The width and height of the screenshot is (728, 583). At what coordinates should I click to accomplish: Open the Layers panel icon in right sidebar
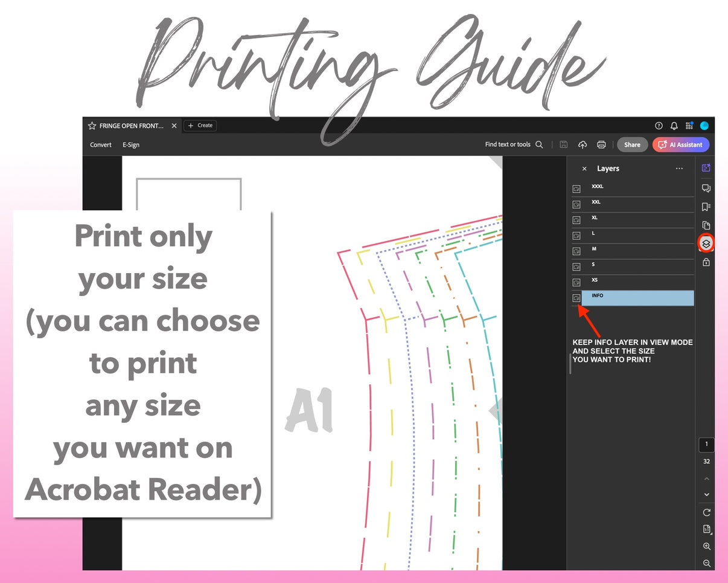706,243
